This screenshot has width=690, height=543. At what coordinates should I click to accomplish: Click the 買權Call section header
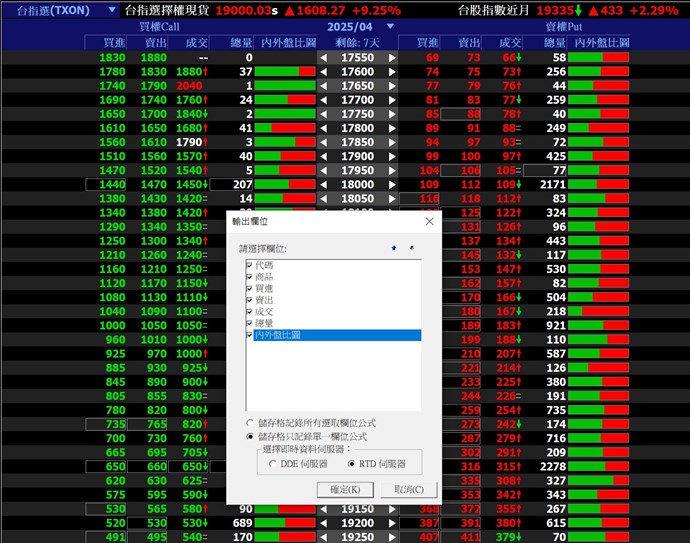coord(160,28)
